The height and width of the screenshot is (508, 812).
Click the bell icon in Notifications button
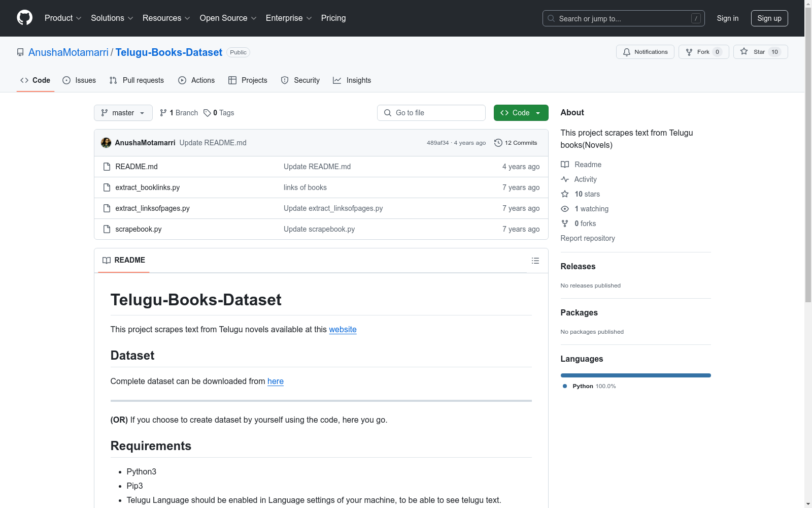click(627, 52)
